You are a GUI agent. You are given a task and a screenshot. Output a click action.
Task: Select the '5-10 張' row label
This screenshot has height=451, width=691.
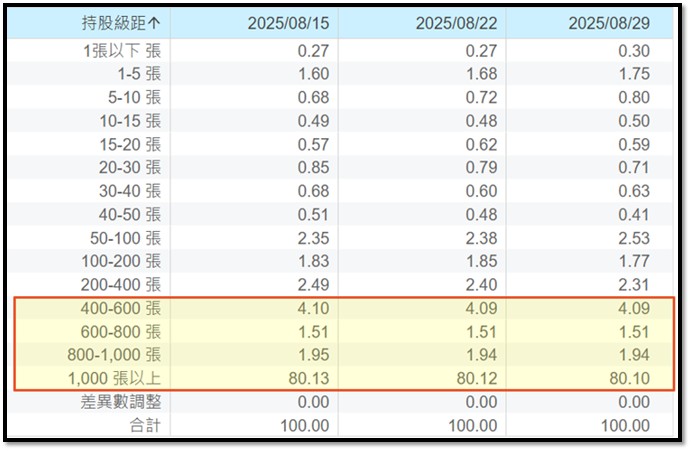pos(134,97)
